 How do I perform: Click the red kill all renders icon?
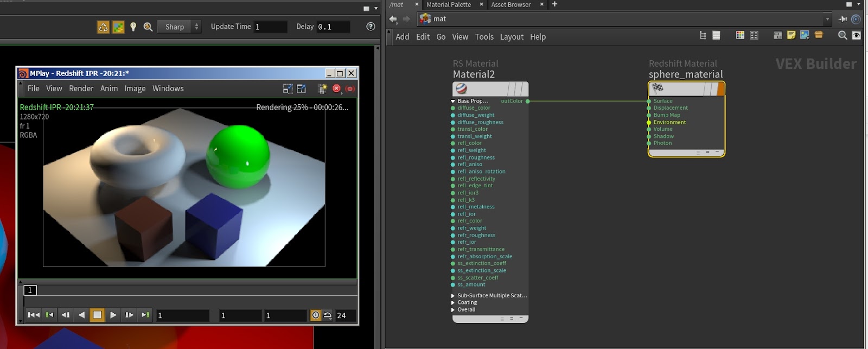coord(350,88)
